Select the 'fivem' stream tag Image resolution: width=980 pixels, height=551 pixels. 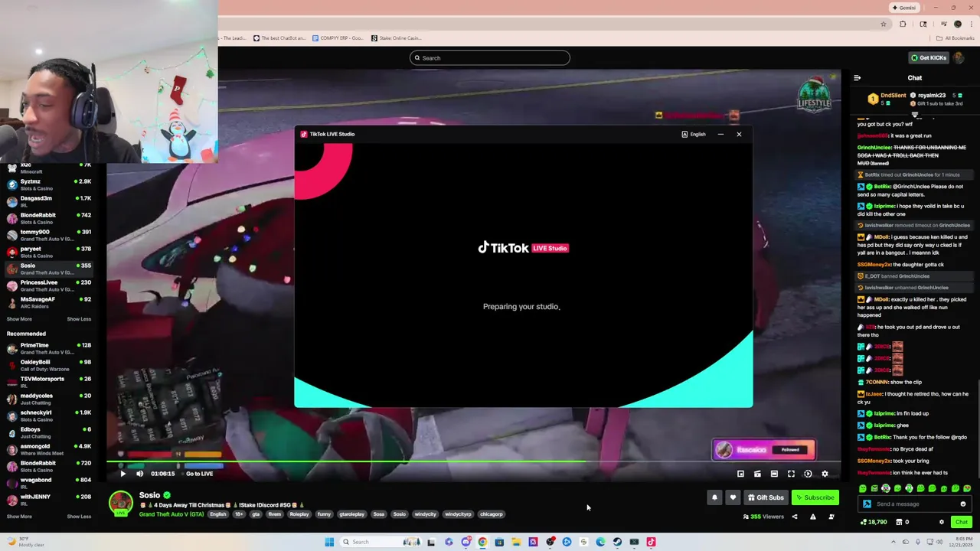click(275, 514)
